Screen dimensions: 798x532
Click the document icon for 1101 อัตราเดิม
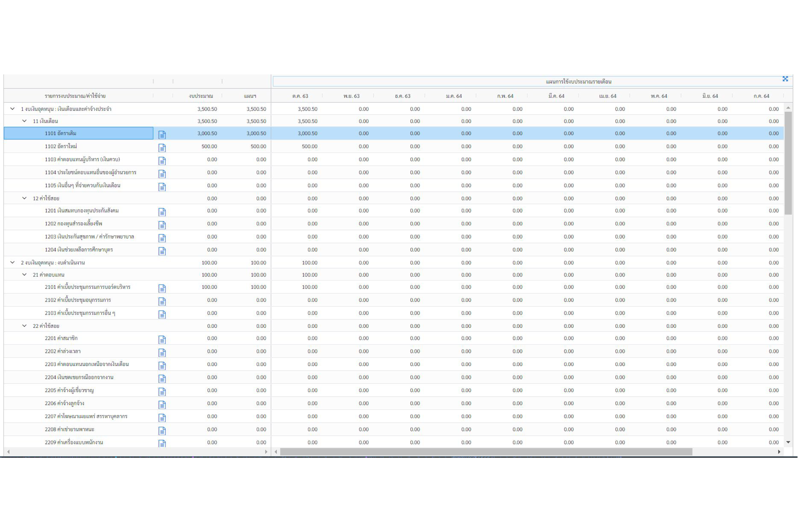click(162, 135)
